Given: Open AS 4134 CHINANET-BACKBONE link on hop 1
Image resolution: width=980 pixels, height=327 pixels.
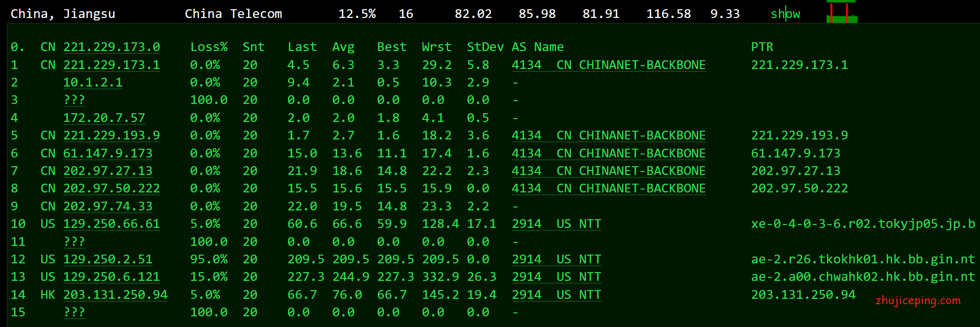Looking at the screenshot, I should tap(608, 65).
